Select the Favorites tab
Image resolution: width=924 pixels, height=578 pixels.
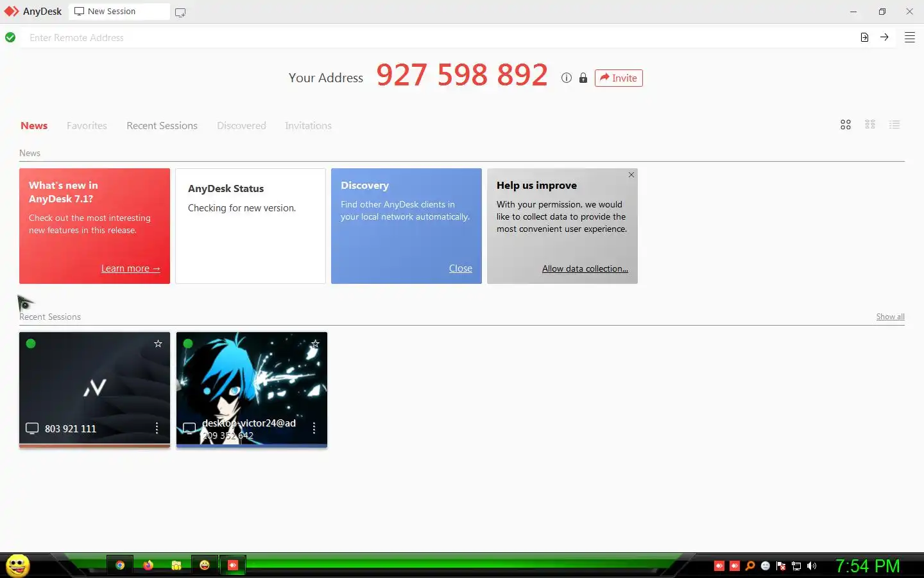87,126
